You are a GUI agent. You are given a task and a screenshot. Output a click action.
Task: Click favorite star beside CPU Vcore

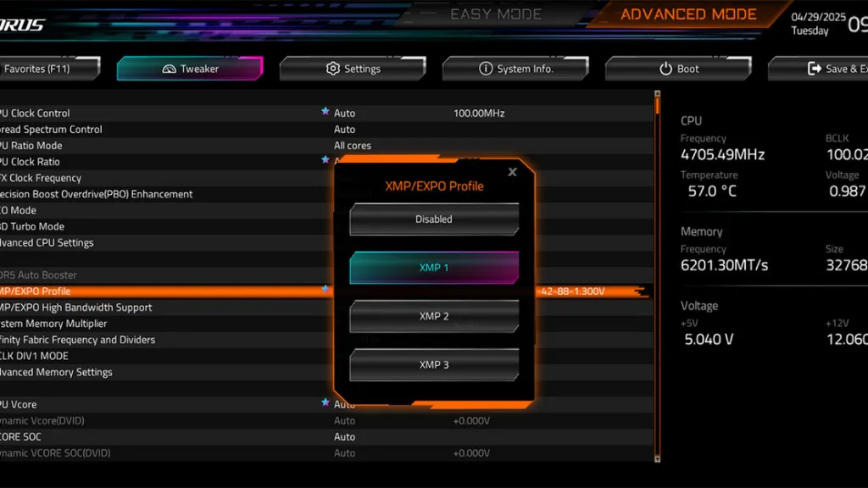tap(325, 402)
